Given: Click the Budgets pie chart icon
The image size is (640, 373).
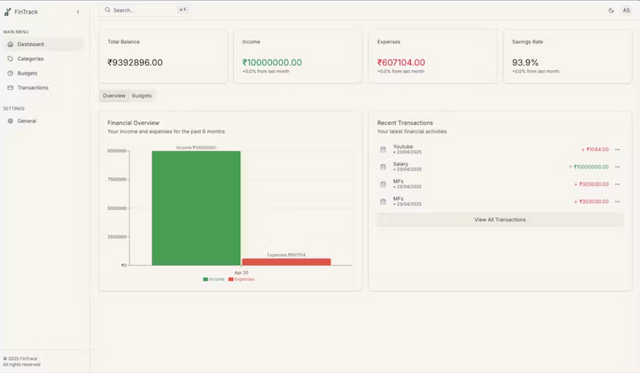Looking at the screenshot, I should (10, 73).
